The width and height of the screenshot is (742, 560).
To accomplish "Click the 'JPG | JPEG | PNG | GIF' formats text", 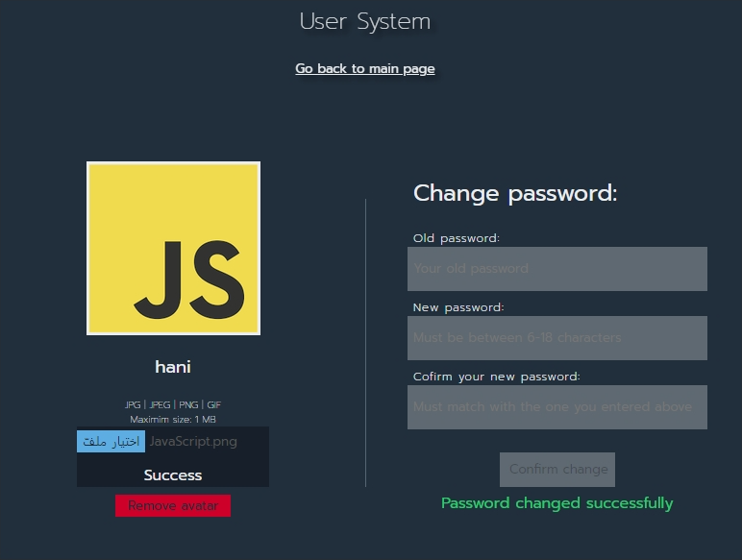I will (x=173, y=404).
